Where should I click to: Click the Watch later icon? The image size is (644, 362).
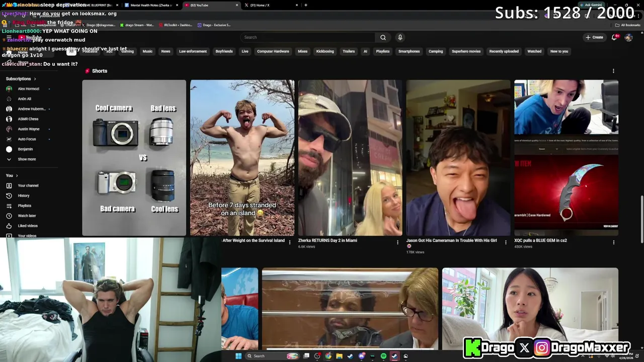tap(9, 216)
